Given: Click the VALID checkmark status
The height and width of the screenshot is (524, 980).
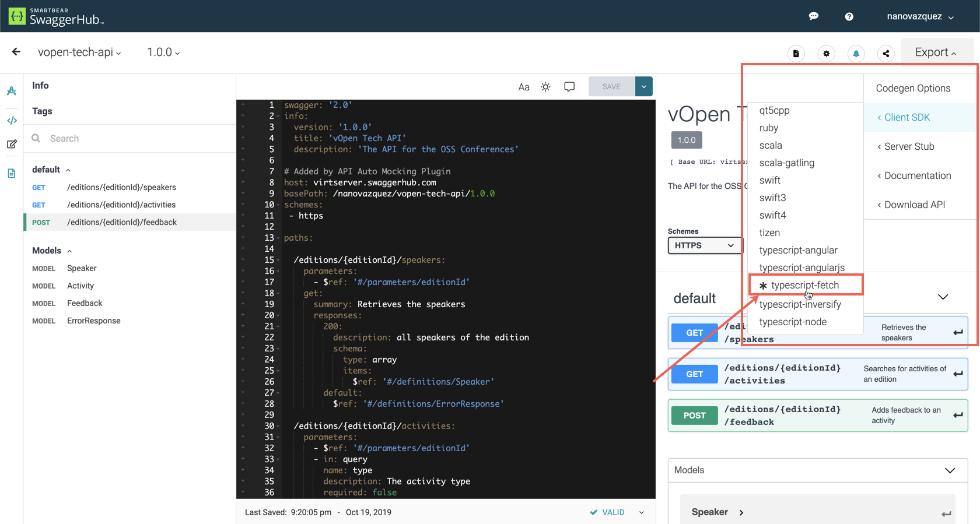Looking at the screenshot, I should click(607, 512).
